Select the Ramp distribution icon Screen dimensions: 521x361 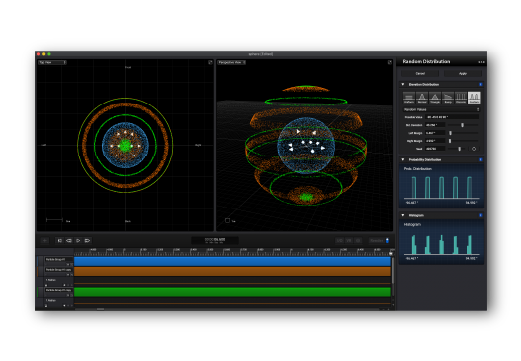click(448, 98)
